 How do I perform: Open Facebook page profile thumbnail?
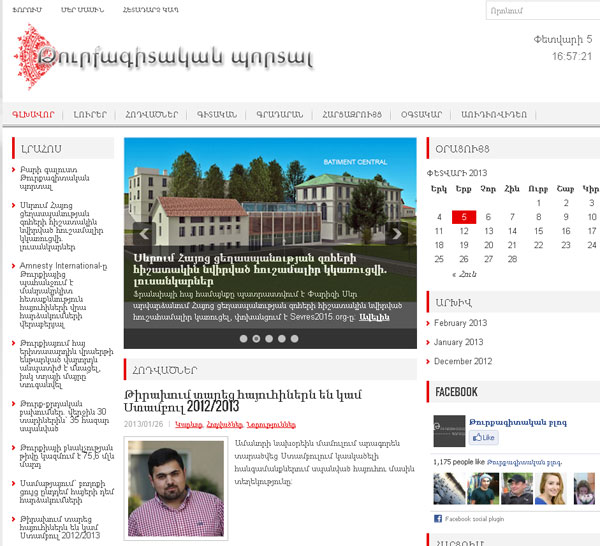(450, 428)
